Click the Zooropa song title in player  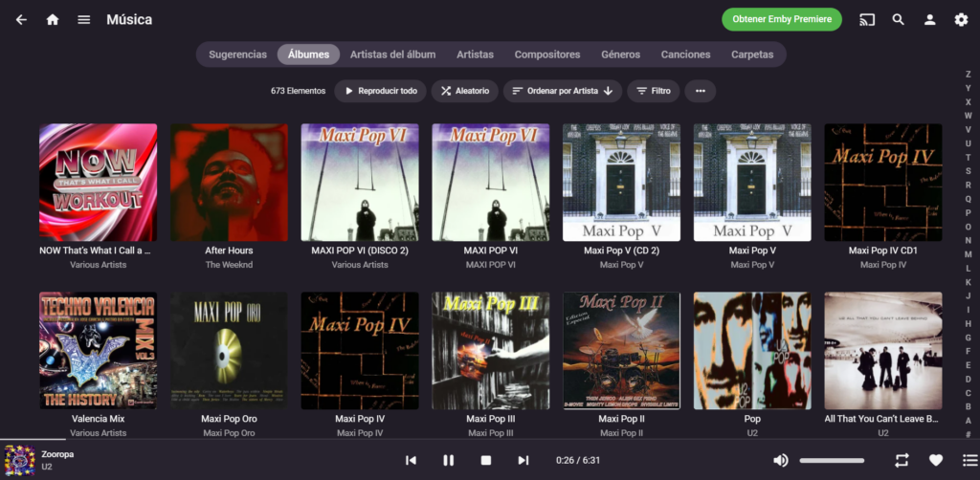click(x=57, y=454)
